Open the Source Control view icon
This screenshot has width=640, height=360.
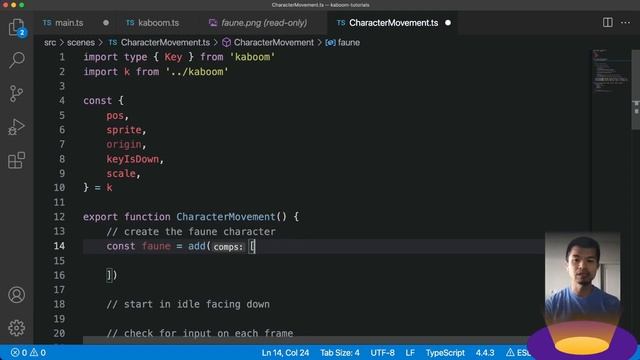click(17, 93)
